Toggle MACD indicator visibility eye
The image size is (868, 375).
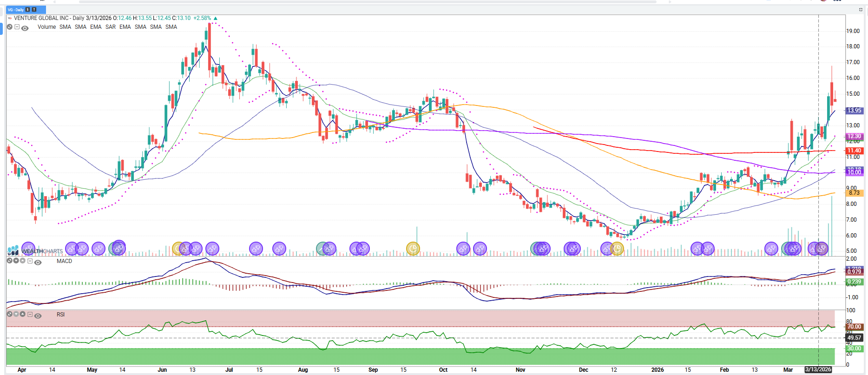pyautogui.click(x=38, y=262)
